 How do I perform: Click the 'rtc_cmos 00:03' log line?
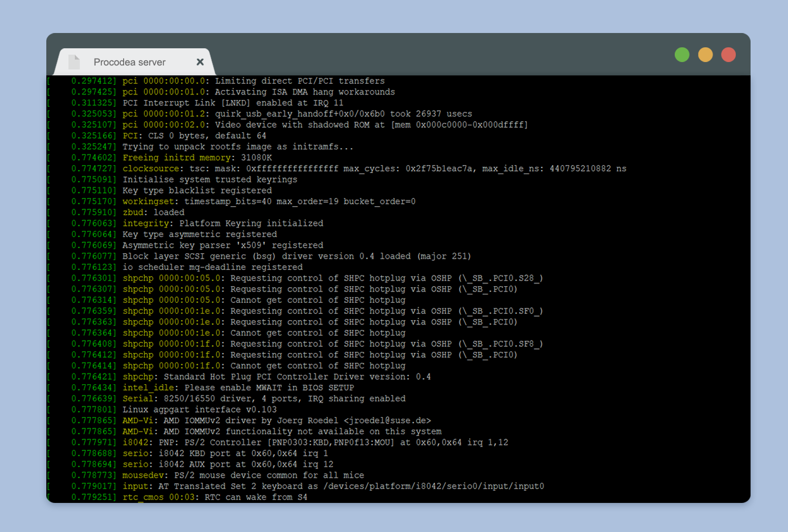(x=215, y=497)
